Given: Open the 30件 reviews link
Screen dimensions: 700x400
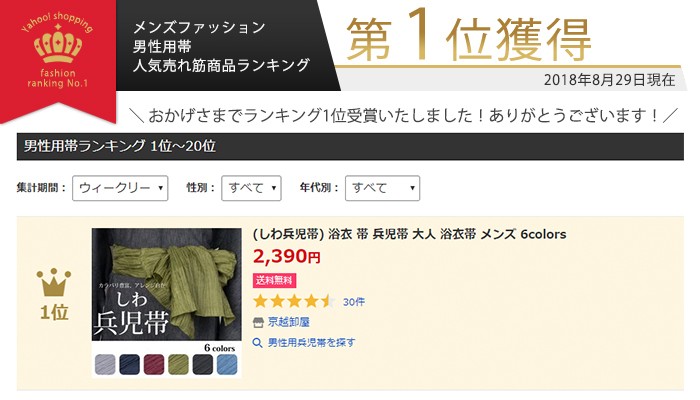Looking at the screenshot, I should pos(354,302).
